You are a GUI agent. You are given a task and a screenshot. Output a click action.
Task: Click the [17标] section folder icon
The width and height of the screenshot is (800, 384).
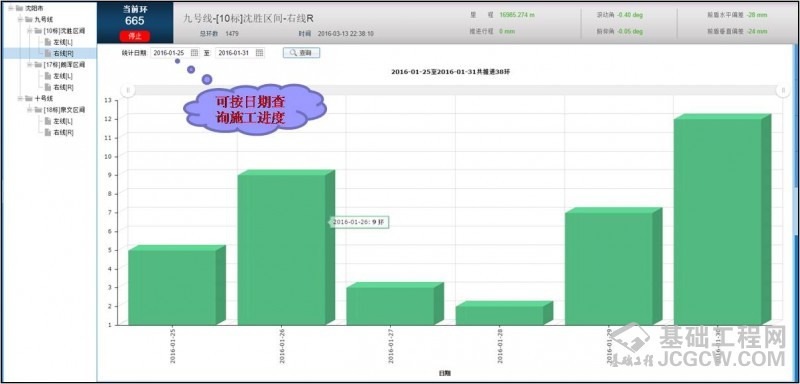click(x=38, y=65)
